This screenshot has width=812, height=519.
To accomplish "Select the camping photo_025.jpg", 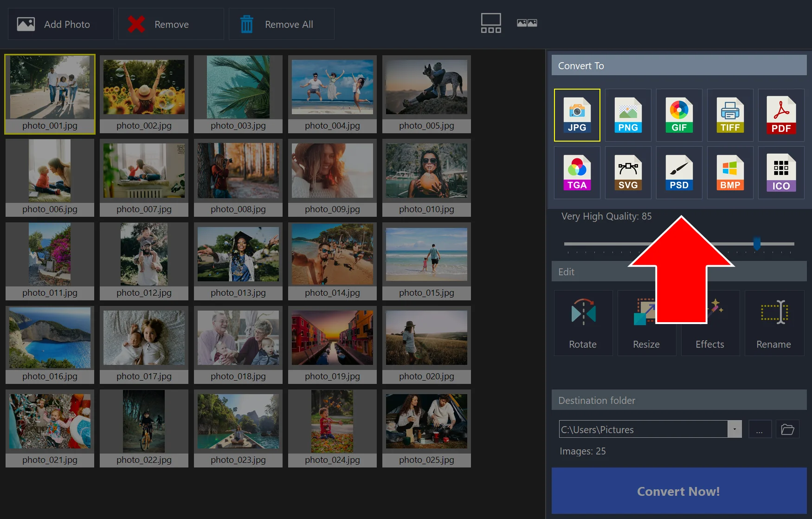I will [x=426, y=428].
